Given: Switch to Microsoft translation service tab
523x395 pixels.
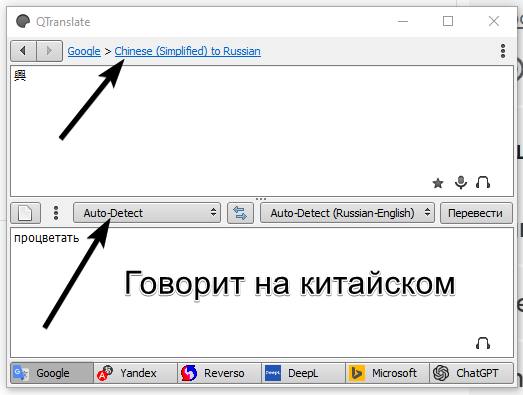Looking at the screenshot, I should click(x=387, y=373).
